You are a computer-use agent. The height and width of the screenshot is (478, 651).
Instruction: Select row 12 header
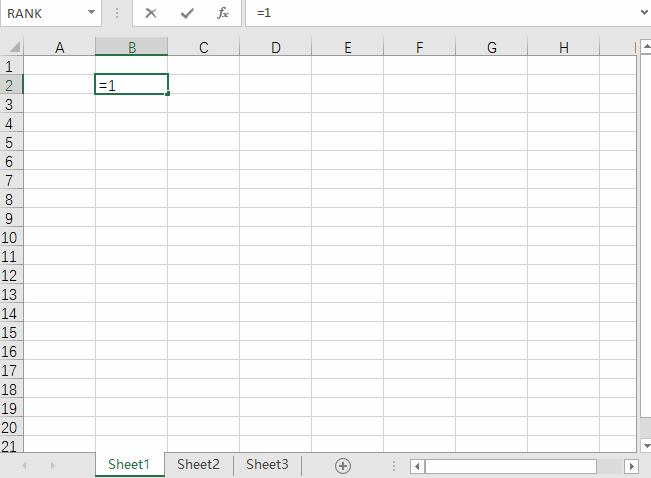click(12, 275)
